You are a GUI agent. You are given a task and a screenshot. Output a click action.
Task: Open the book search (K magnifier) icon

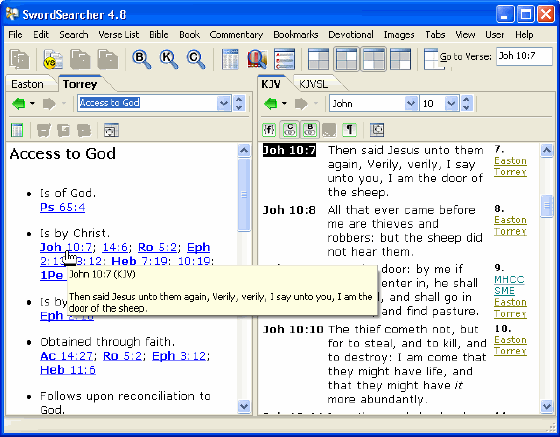click(x=169, y=59)
